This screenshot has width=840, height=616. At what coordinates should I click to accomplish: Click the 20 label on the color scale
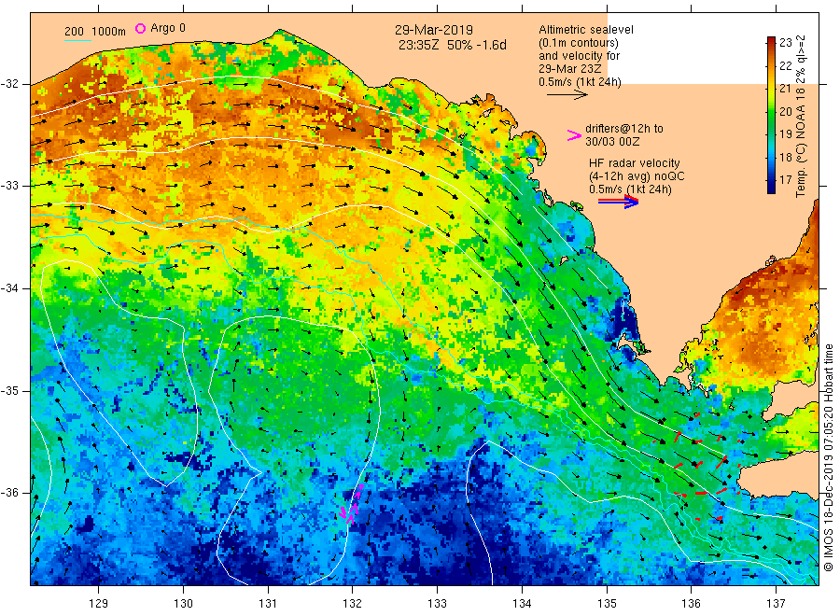tap(785, 111)
